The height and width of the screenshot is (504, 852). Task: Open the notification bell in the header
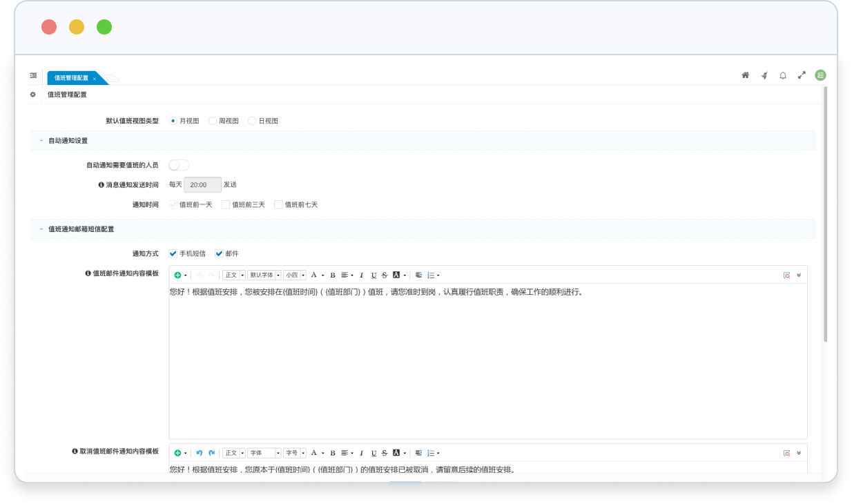pyautogui.click(x=783, y=75)
